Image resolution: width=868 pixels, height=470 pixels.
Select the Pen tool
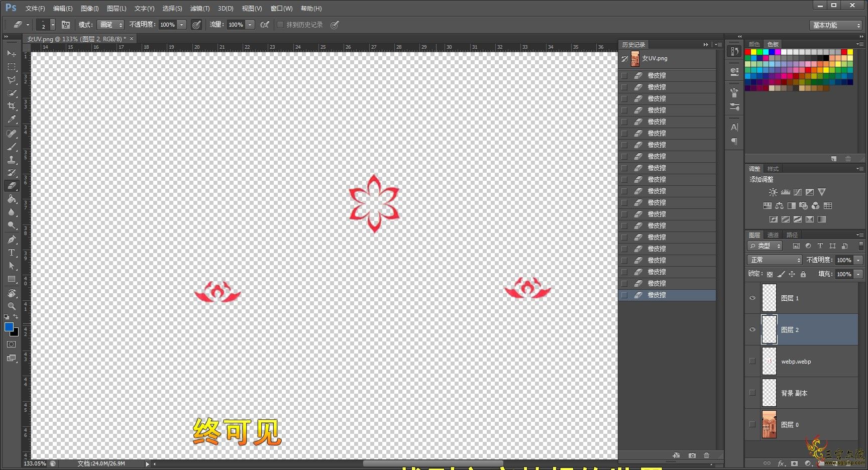click(x=12, y=240)
